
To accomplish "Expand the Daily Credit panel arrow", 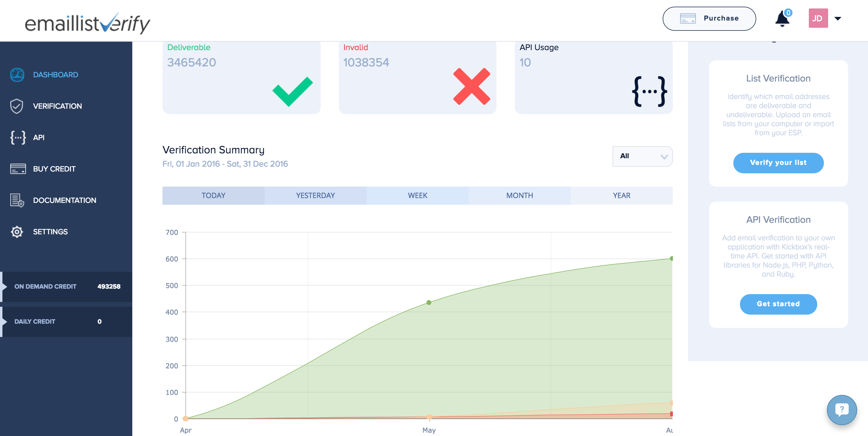I will (5, 322).
